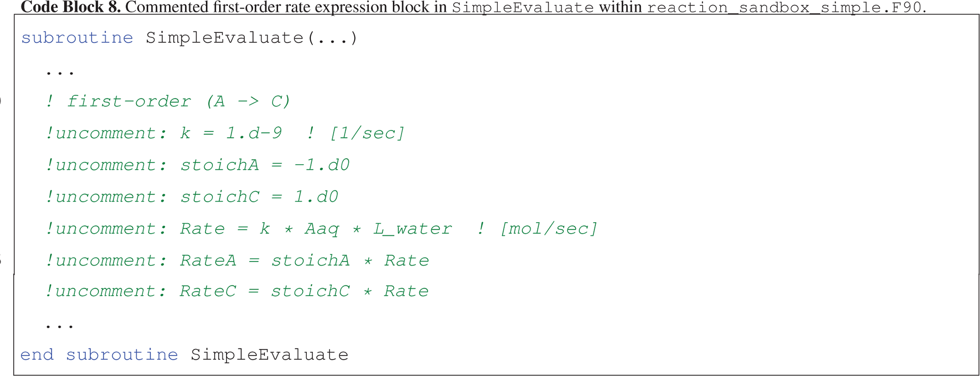This screenshot has height=376, width=980.
Task: Click the ellipsis below the subroutine declaration
Action: (x=60, y=72)
